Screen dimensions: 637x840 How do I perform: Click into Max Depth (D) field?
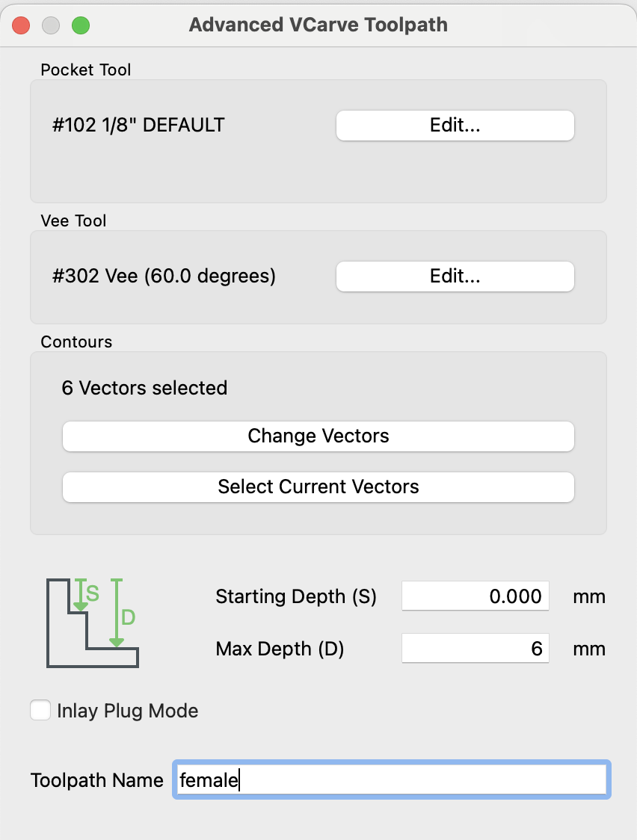coord(475,649)
